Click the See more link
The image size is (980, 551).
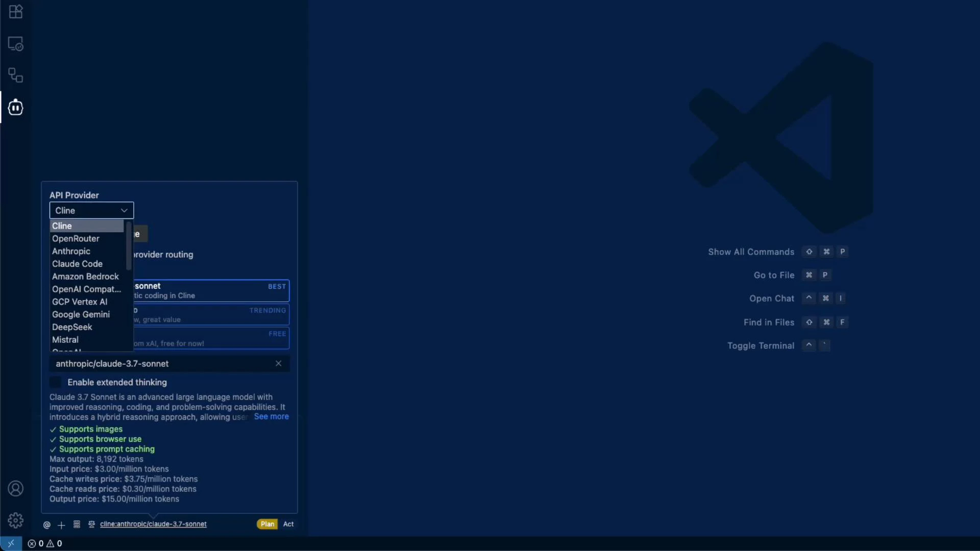pos(271,416)
